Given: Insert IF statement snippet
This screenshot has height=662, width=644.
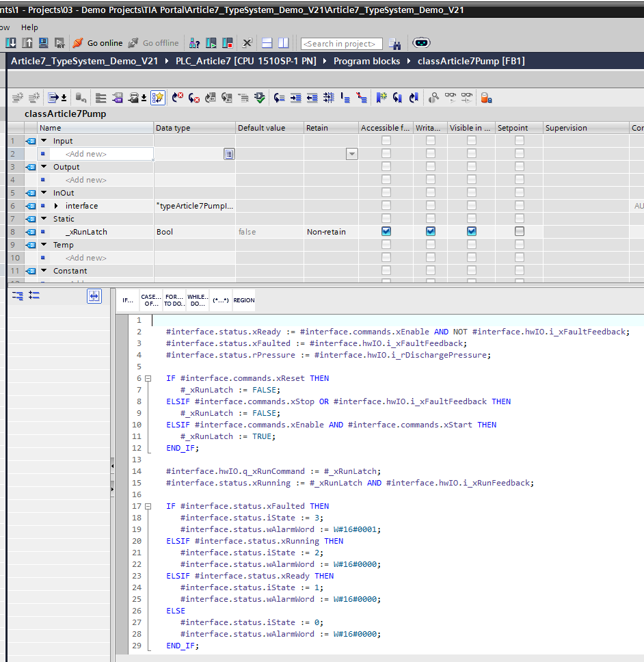Looking at the screenshot, I should tap(128, 300).
